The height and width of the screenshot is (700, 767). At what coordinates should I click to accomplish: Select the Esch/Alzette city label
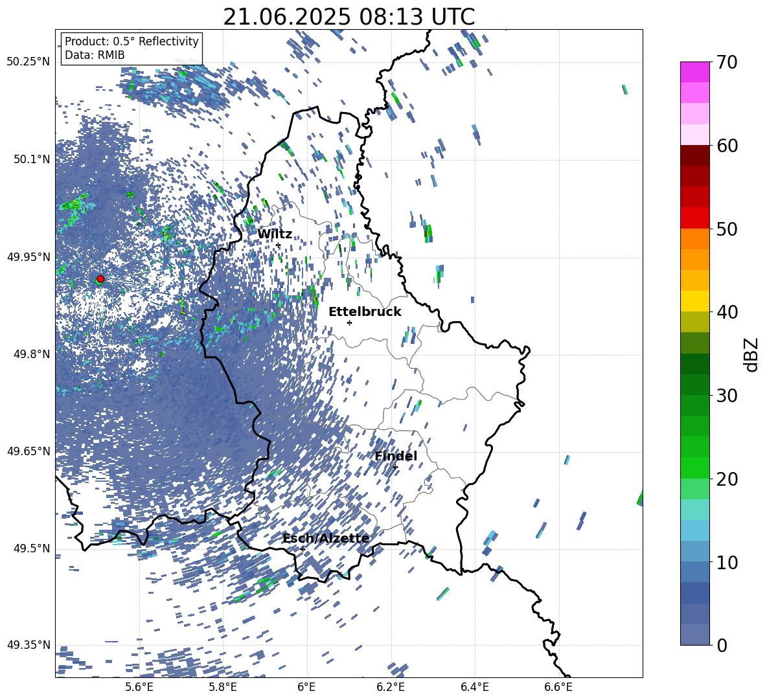(x=326, y=539)
